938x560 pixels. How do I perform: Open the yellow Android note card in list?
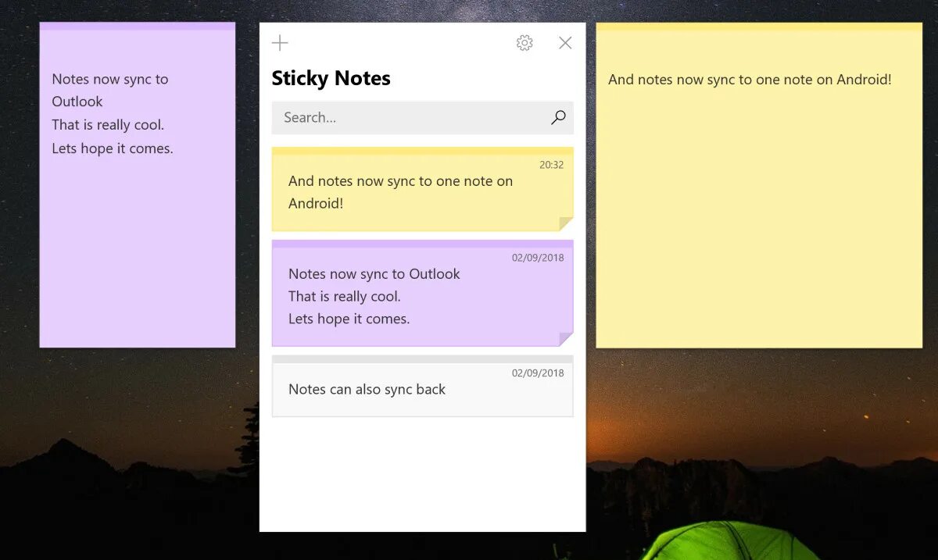point(423,189)
